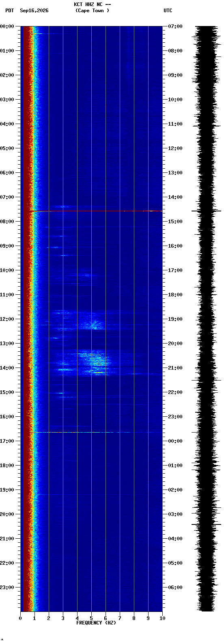Click the 03:00 PDT time label

[x=7, y=100]
